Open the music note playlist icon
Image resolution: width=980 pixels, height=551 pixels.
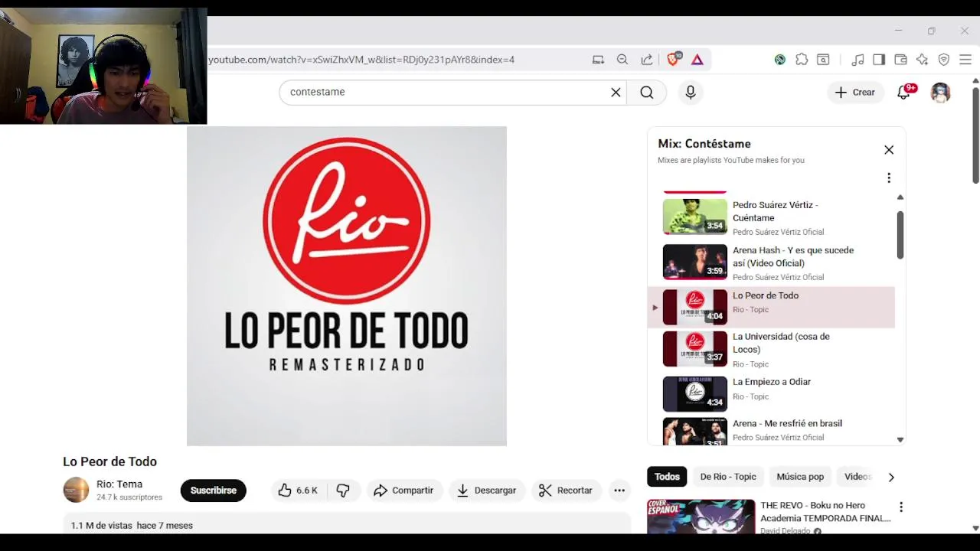click(x=857, y=60)
